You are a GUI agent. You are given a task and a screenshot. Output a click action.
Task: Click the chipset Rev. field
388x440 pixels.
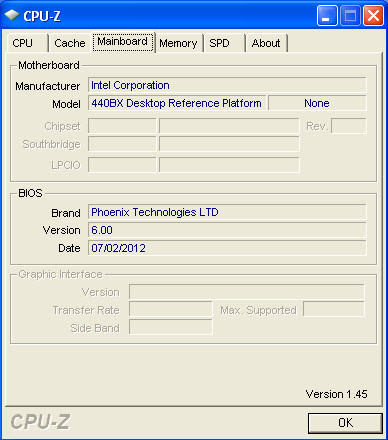click(x=349, y=126)
